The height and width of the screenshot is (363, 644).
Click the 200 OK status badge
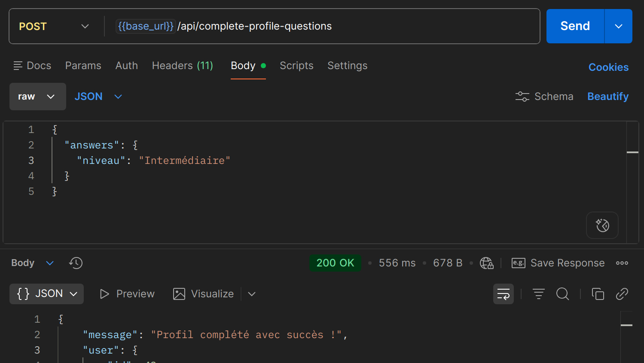pyautogui.click(x=335, y=263)
